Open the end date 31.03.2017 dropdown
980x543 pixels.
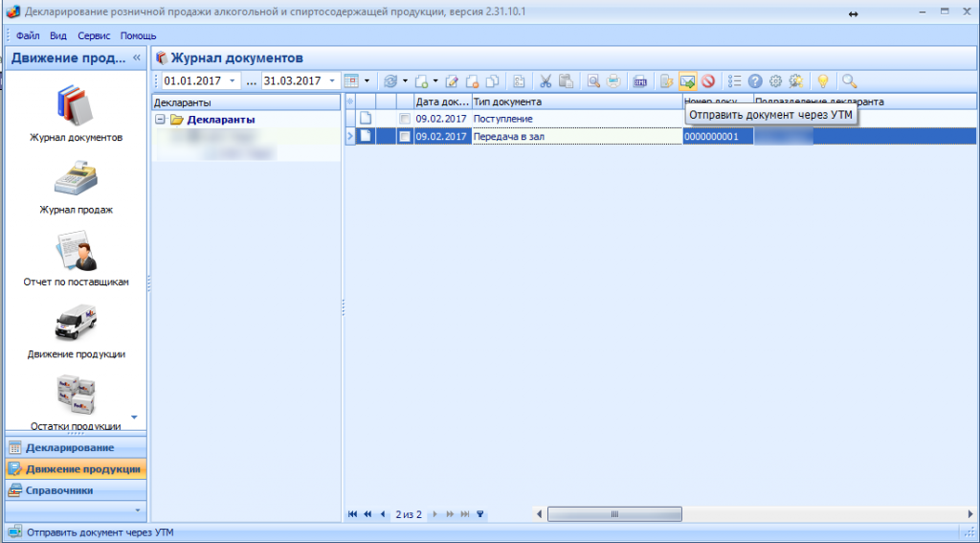[333, 81]
